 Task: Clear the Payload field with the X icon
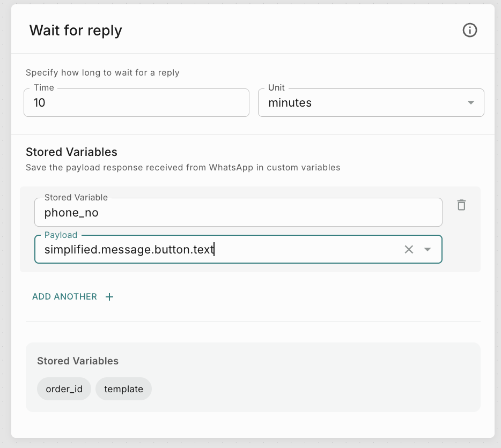coord(409,249)
